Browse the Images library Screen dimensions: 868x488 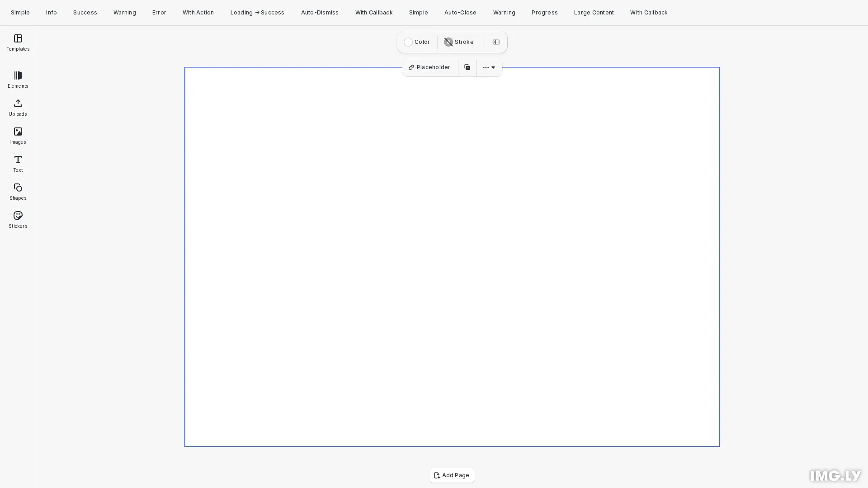18,136
